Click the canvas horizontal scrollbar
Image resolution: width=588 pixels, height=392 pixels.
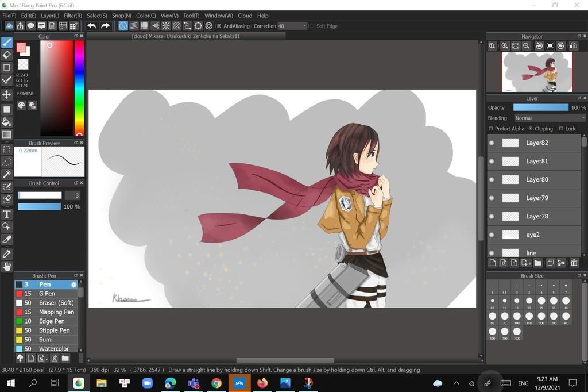click(x=285, y=360)
